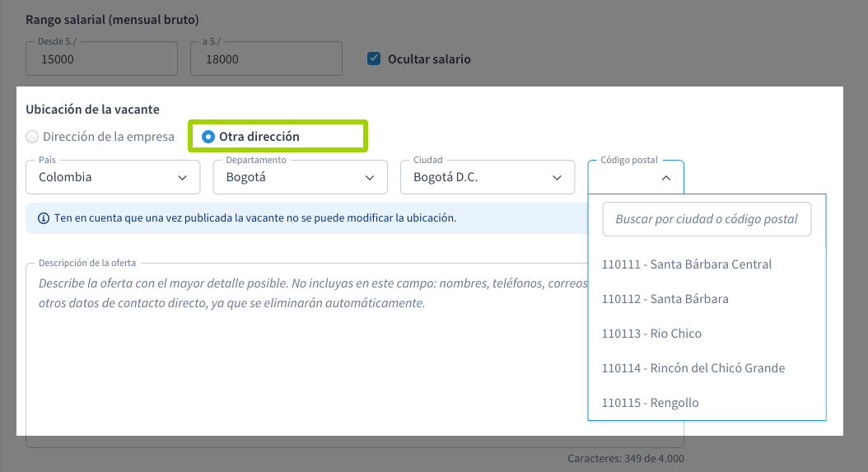Choose 110112 - Santa Bárbara option
This screenshot has height=472, width=868.
[665, 299]
